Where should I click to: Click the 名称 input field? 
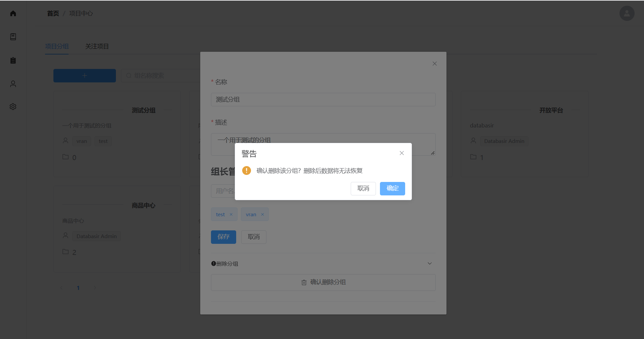point(323,100)
